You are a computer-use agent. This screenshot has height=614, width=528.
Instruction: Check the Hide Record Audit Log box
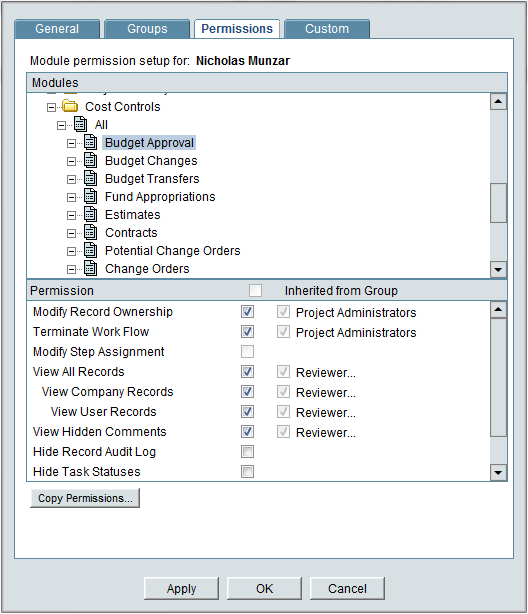coord(247,451)
